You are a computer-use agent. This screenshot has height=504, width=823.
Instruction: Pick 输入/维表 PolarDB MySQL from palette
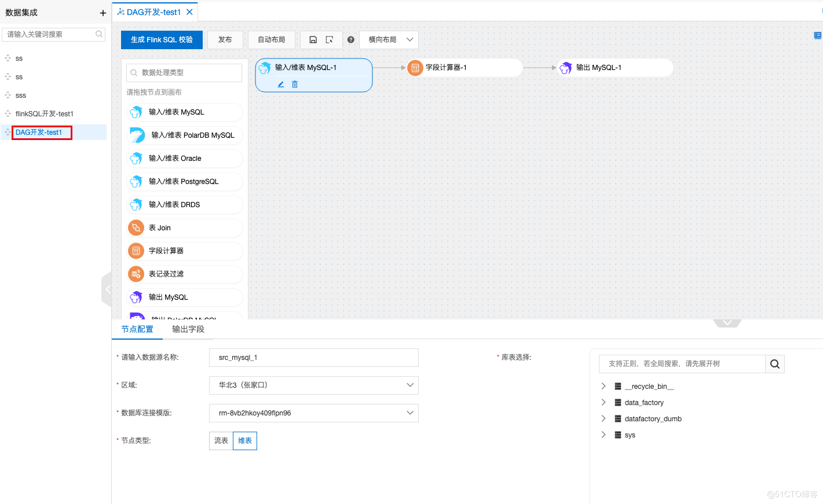[x=185, y=135]
